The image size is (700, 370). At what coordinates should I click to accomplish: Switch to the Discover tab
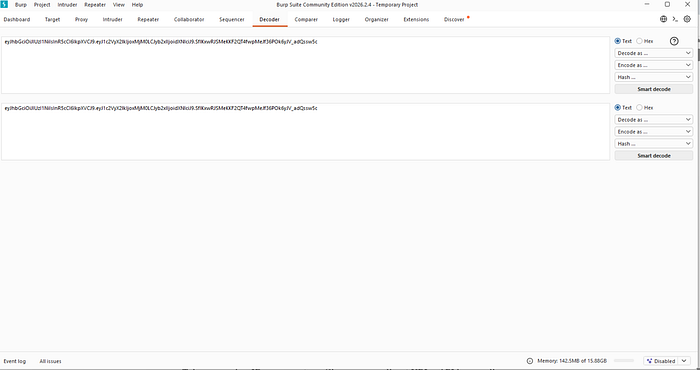(x=454, y=20)
